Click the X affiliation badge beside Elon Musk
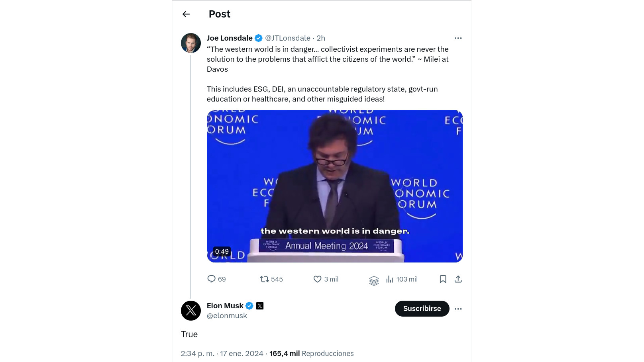This screenshot has height=362, width=644. point(260,306)
